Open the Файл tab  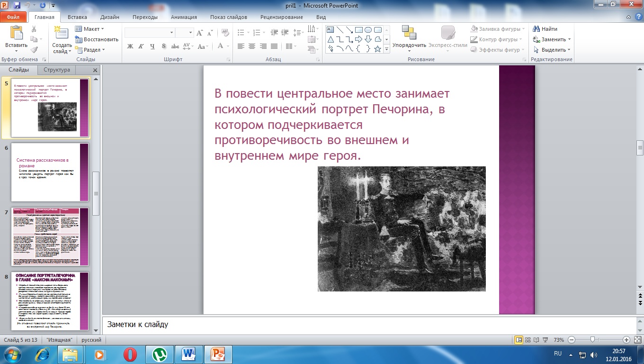[x=13, y=17]
